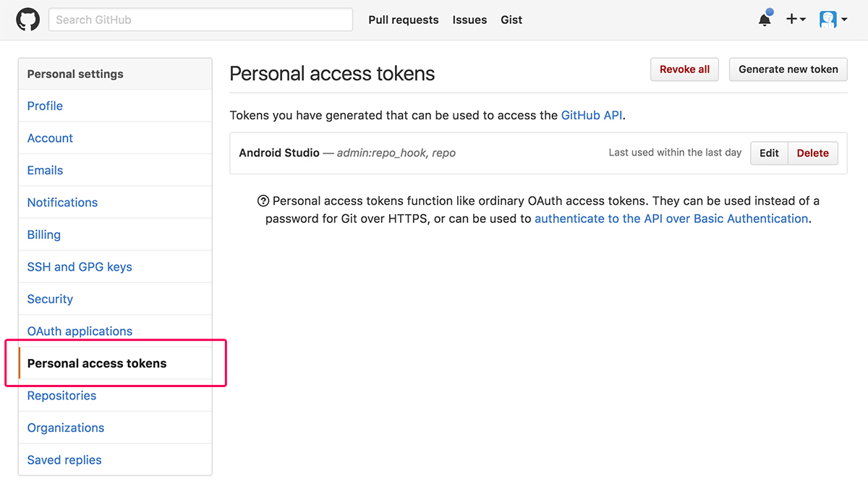Focus the Search GitHub field
This screenshot has height=487, width=868.
[200, 20]
